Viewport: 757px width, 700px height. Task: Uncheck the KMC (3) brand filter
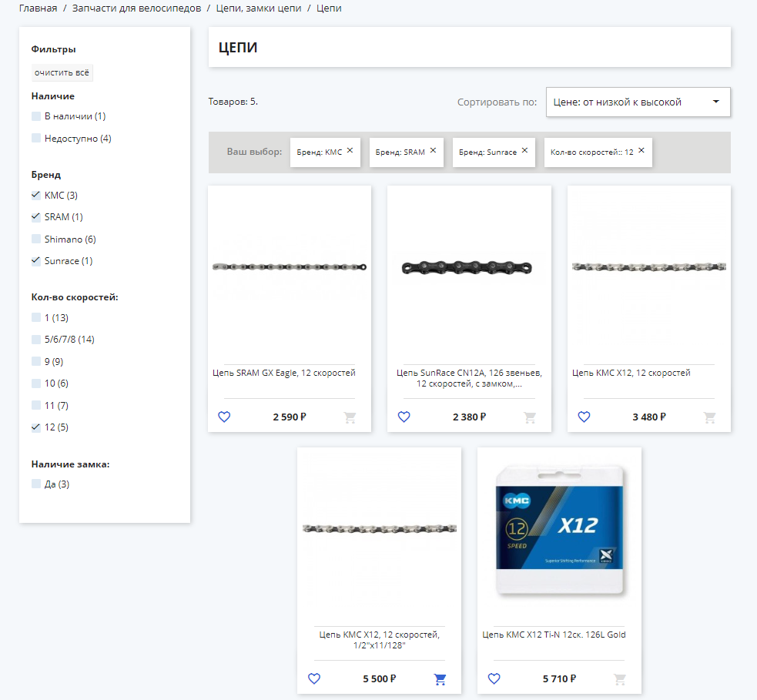[x=35, y=195]
